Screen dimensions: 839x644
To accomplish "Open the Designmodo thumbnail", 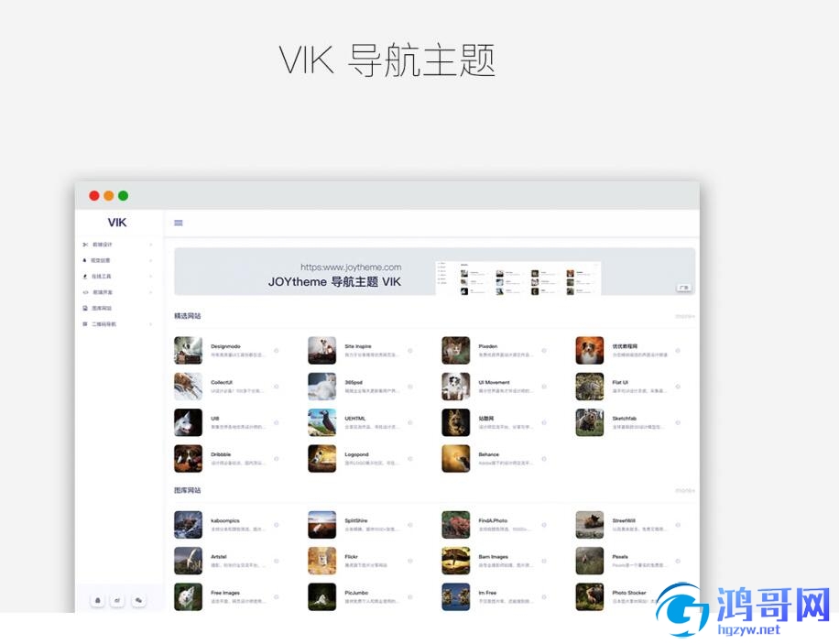I will coord(189,350).
